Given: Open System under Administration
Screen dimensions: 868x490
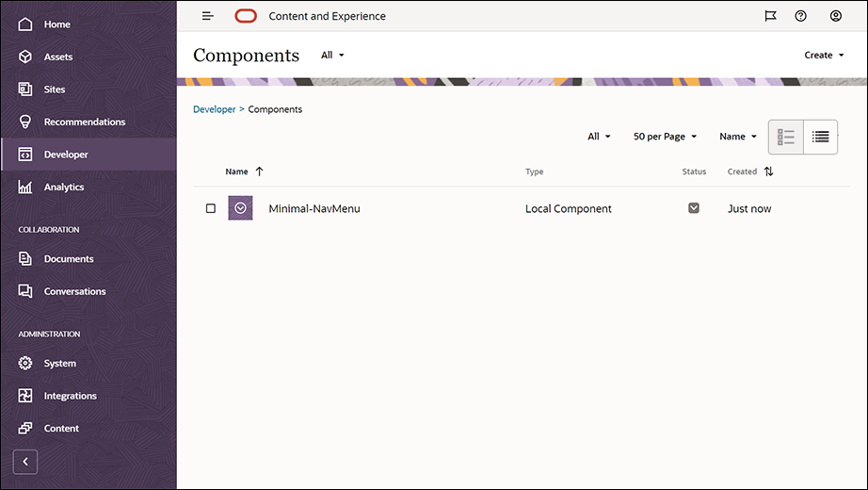Looking at the screenshot, I should [88, 364].
